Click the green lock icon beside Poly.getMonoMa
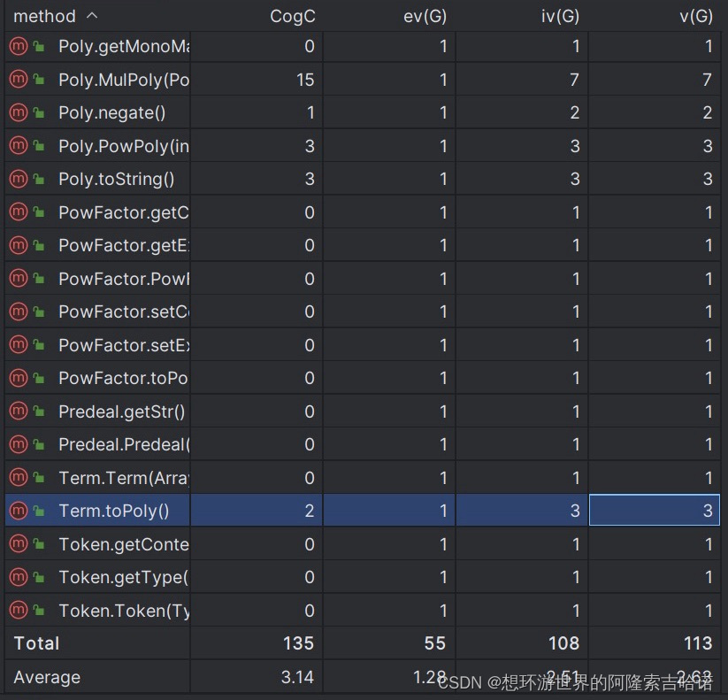Viewport: 728px width, 700px height. pos(39,46)
